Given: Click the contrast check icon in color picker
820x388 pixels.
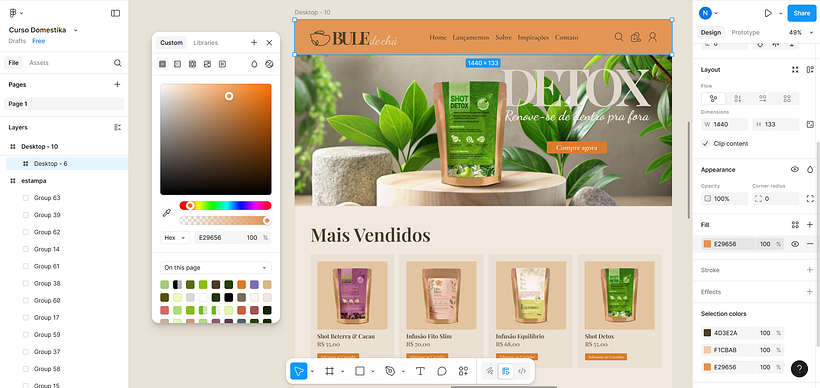Looking at the screenshot, I should [x=269, y=64].
